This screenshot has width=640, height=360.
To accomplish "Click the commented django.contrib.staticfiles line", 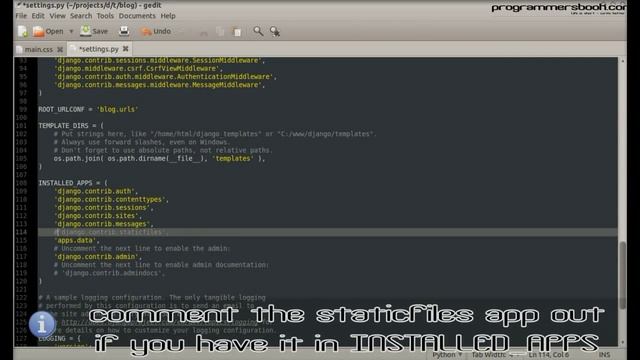I will pos(111,232).
